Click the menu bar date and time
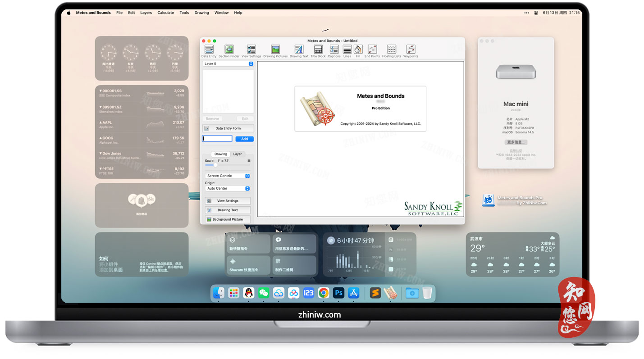644x359 pixels. click(x=561, y=13)
